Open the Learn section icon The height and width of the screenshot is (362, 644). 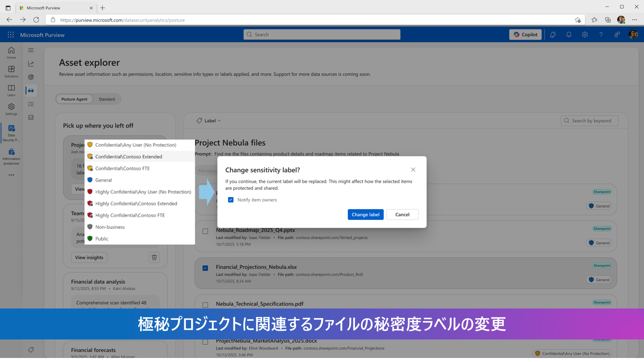tap(11, 90)
